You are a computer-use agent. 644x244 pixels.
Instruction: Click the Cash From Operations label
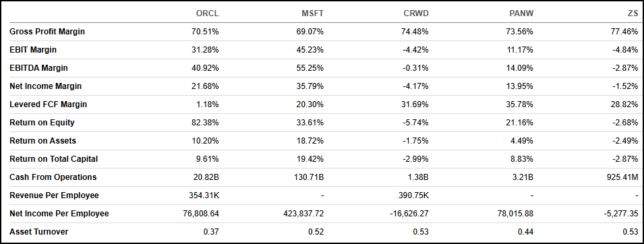53,177
